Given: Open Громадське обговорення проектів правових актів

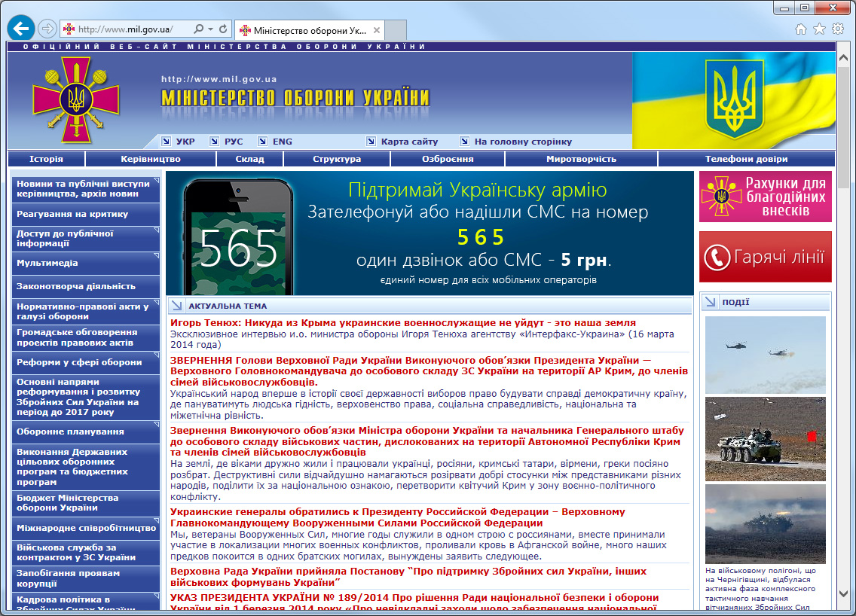Looking at the screenshot, I should point(86,337).
